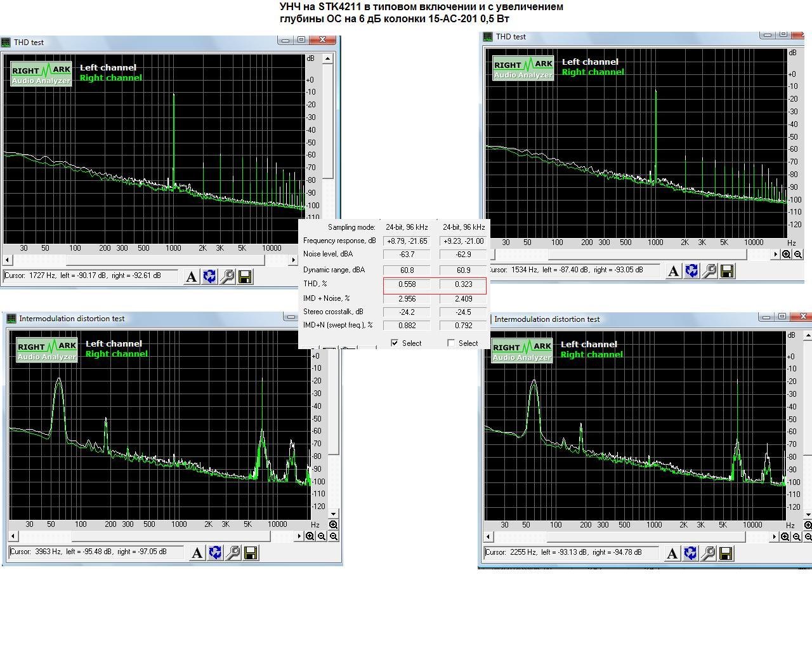Viewport: 812px width, 650px height.
Task: Click first zoom-out magnifier beside zoom-in, bottom-left Intermodulation window
Action: pos(322,536)
